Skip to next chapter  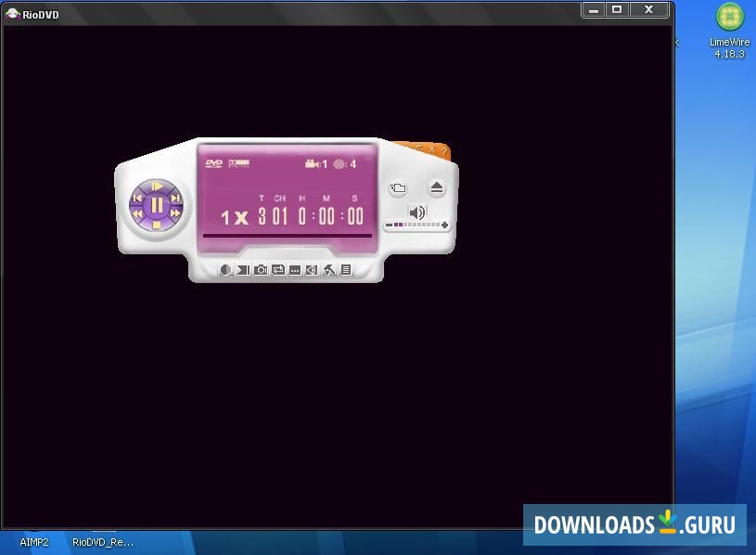coord(176,198)
